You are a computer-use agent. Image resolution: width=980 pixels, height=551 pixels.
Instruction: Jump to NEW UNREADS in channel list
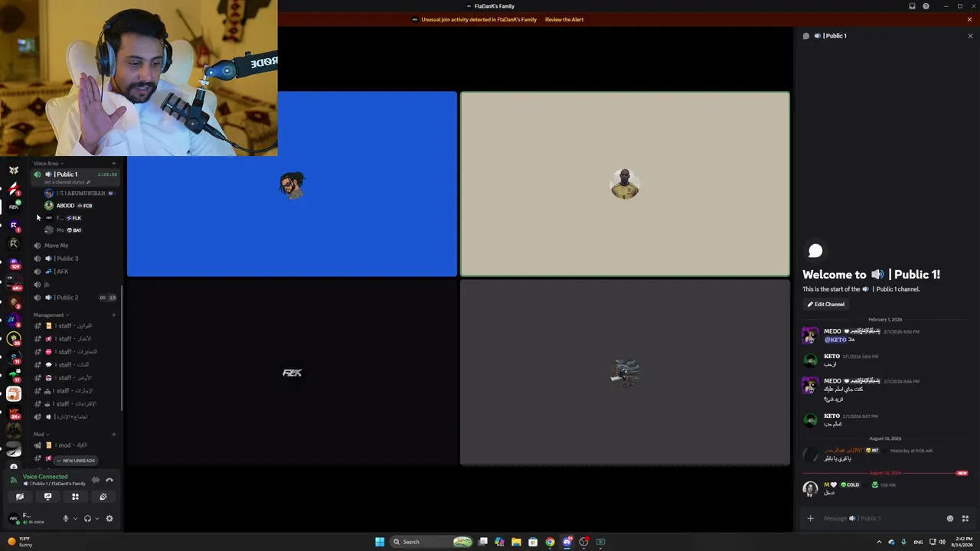tap(77, 461)
